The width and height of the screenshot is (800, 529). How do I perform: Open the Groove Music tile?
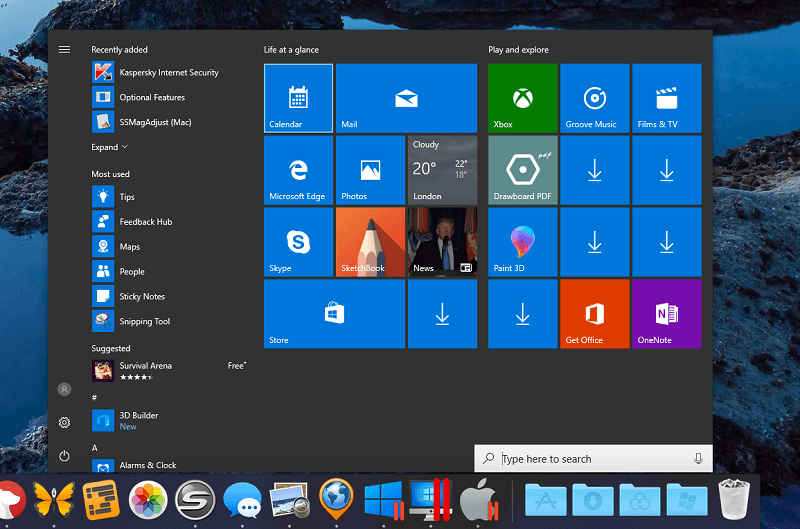pyautogui.click(x=594, y=98)
